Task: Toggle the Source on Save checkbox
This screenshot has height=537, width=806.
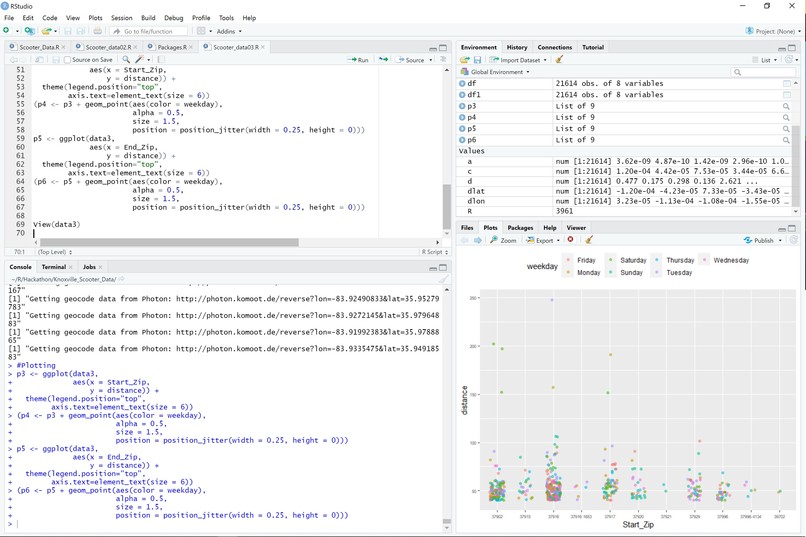Action: click(x=67, y=60)
